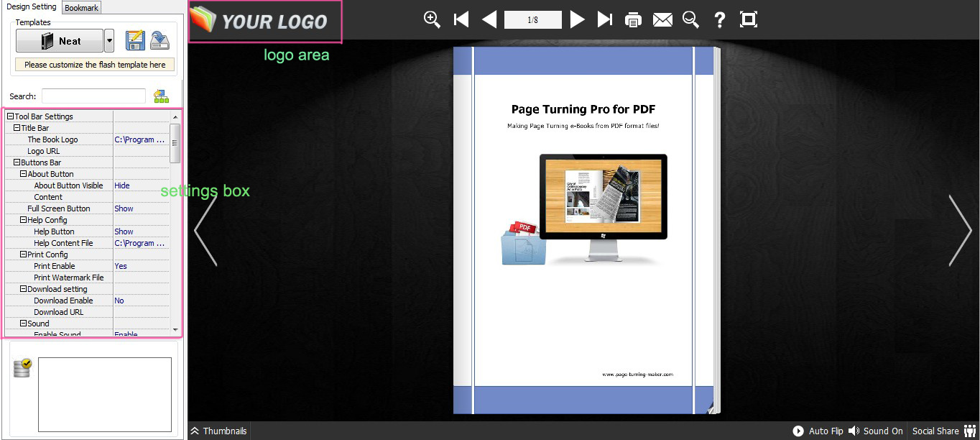Click The Book Logo path value
This screenshot has height=440, width=980.
(x=140, y=139)
